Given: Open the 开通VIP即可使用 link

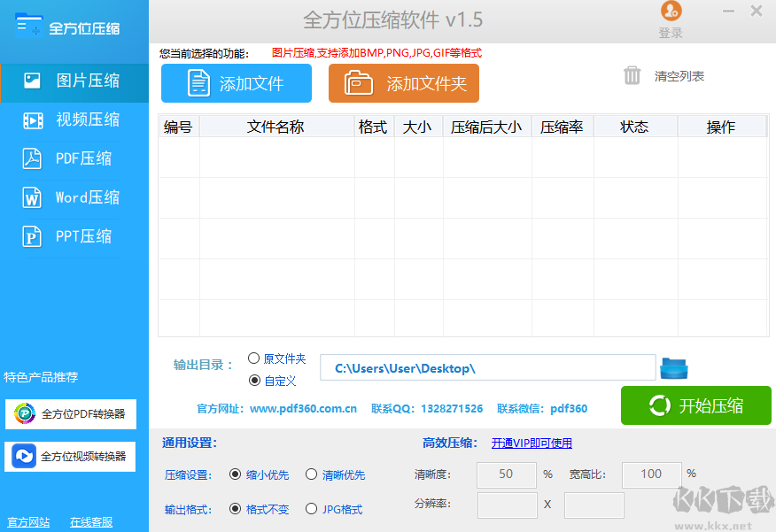Looking at the screenshot, I should click(531, 442).
